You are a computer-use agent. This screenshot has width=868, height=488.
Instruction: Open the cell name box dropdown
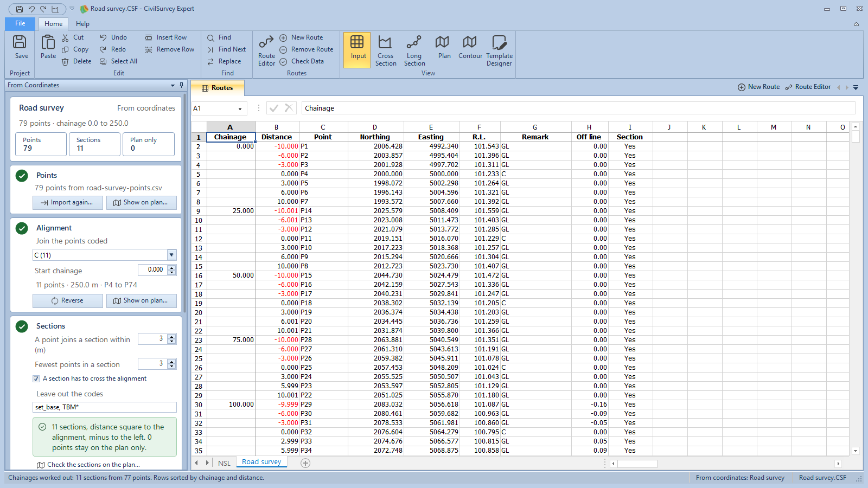pyautogui.click(x=240, y=108)
